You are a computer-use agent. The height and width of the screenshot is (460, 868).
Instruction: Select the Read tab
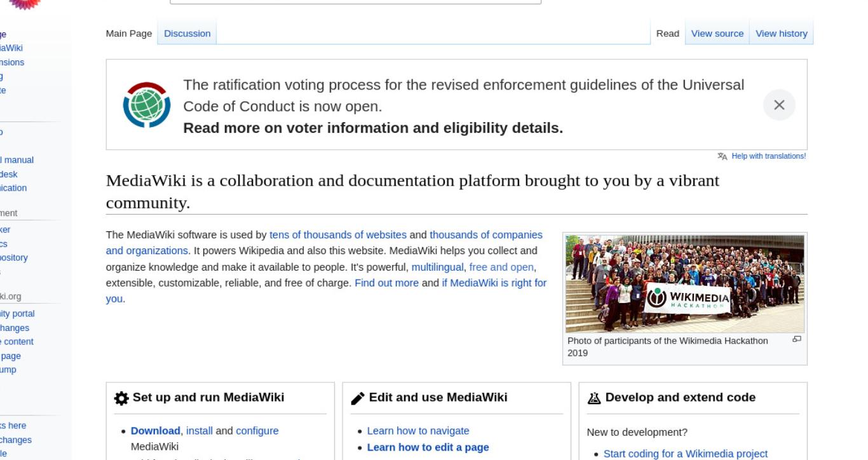pyautogui.click(x=668, y=34)
